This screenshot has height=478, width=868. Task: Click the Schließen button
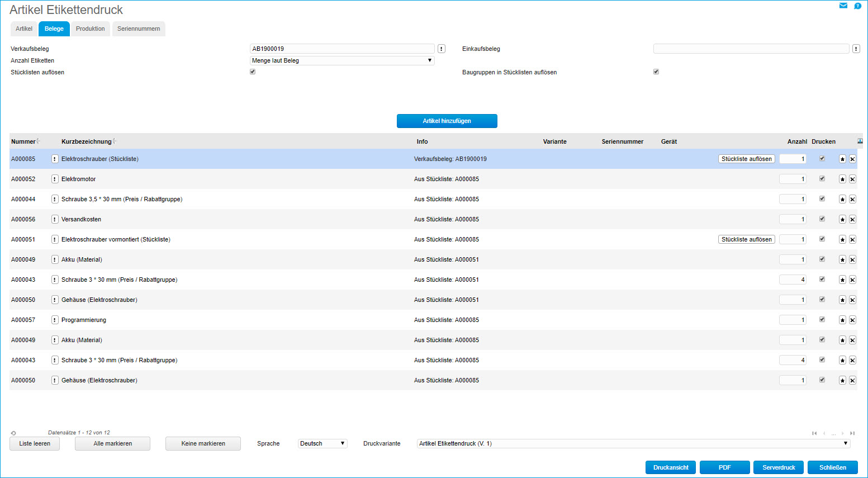coord(833,467)
